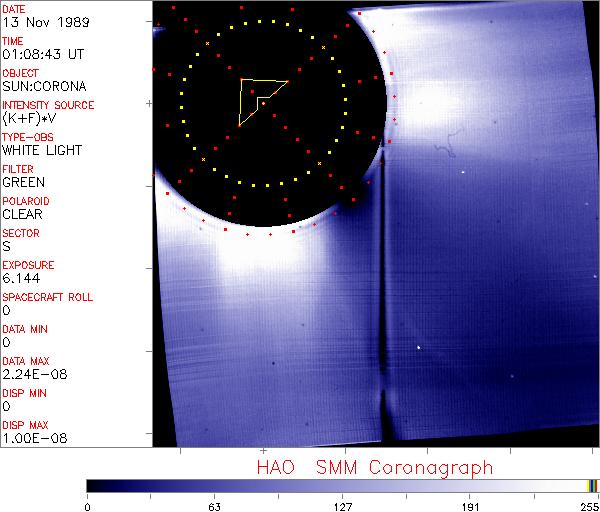Click the 'GREEN' filter value
Image resolution: width=600 pixels, height=512 pixels.
(24, 182)
